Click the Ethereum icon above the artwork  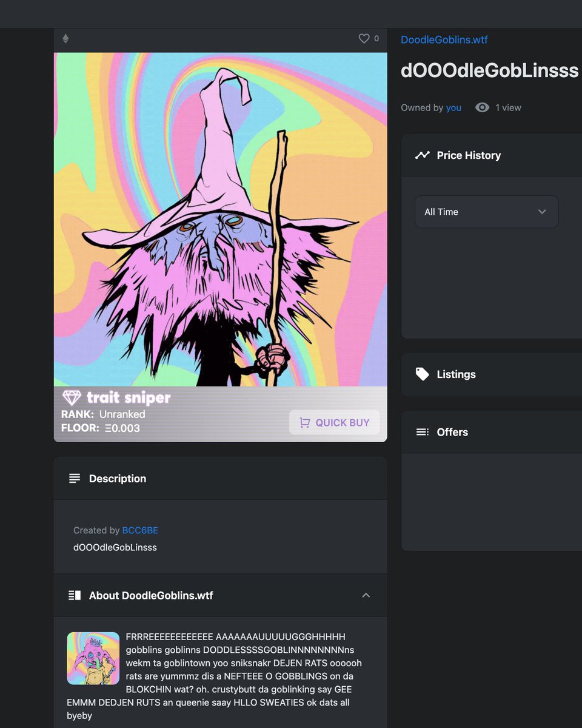(x=65, y=39)
